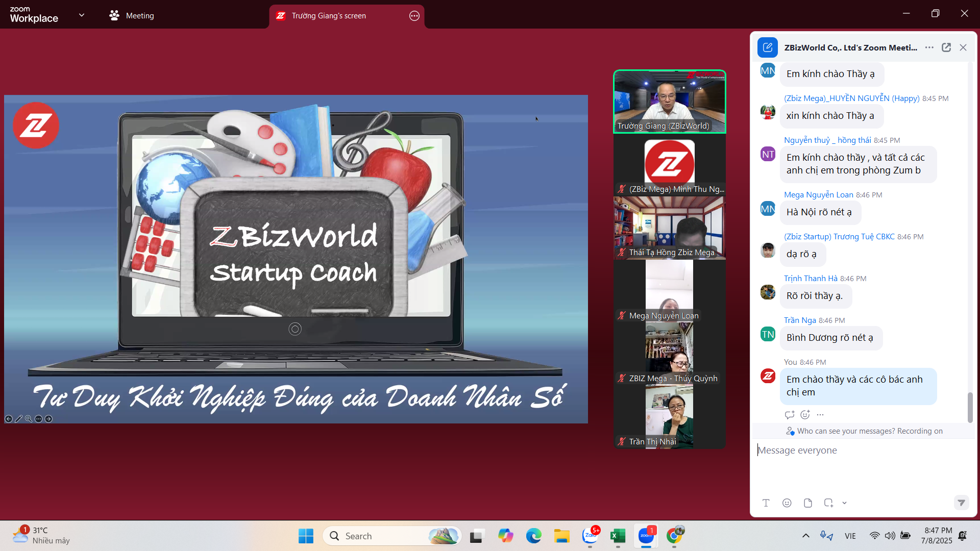Add a reaction to your message
980x551 pixels.
click(x=805, y=415)
